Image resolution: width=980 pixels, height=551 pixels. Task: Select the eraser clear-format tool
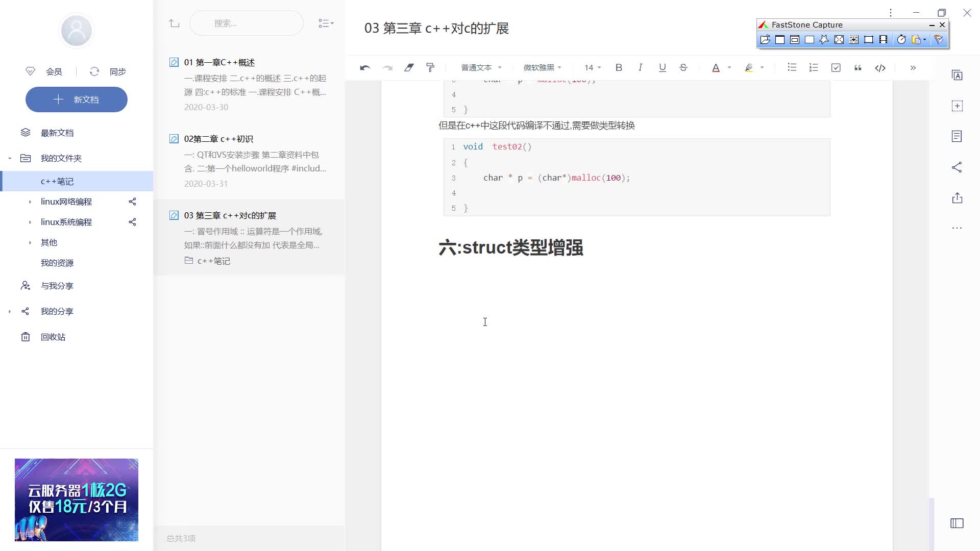point(409,67)
